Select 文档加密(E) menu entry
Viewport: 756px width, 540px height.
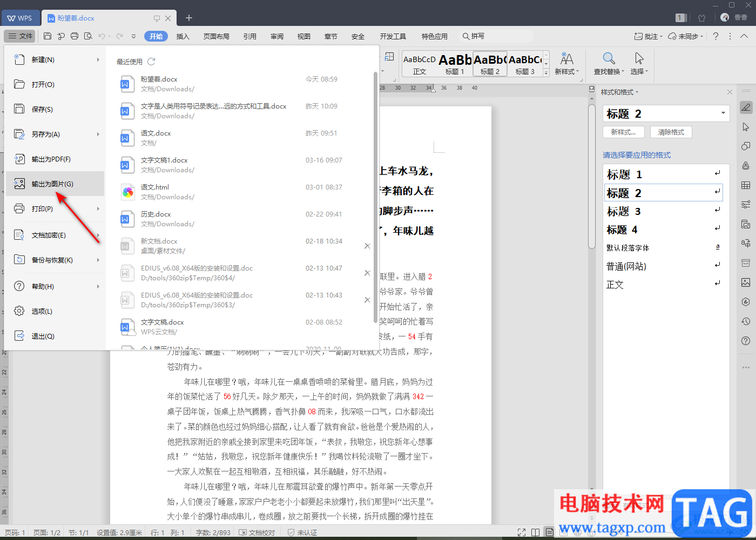[x=55, y=235]
